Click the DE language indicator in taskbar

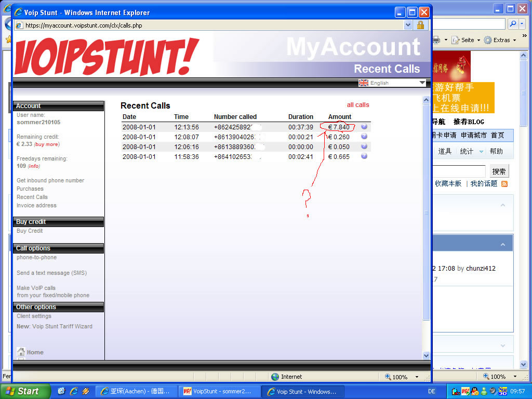(x=432, y=392)
